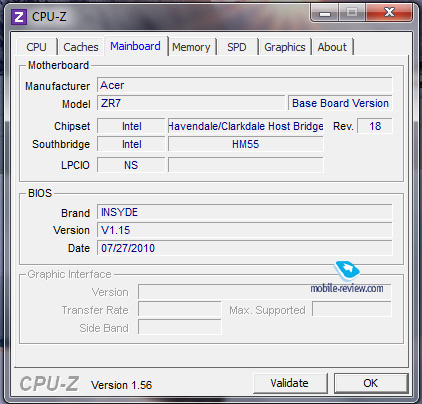This screenshot has height=404, width=422.
Task: Click the CPU-Z purple Z title icon
Action: [19, 17]
